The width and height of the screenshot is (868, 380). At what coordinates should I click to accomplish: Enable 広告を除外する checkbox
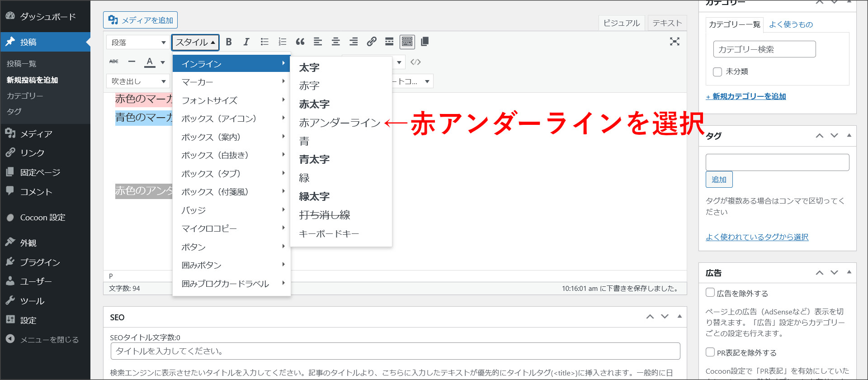click(x=710, y=293)
